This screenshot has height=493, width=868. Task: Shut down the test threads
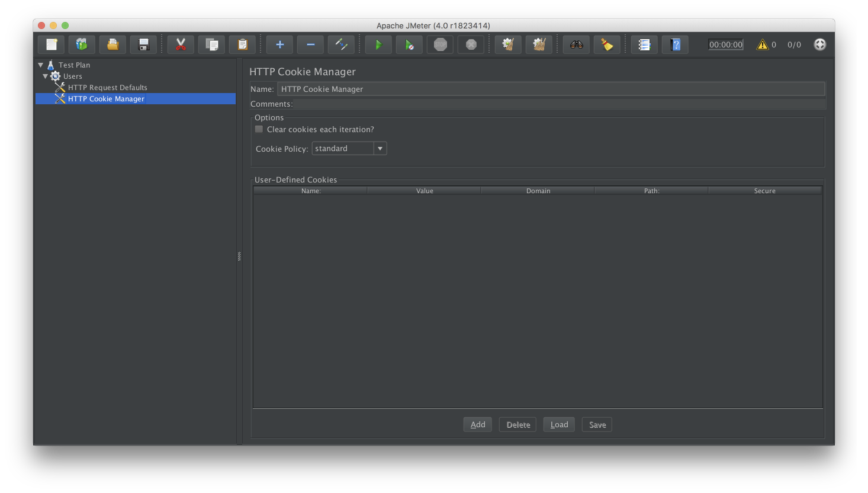coord(471,44)
